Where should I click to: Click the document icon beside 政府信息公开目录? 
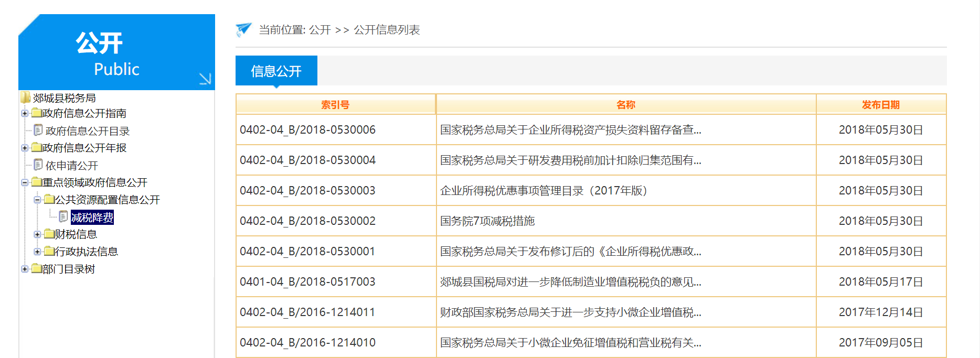pos(38,130)
